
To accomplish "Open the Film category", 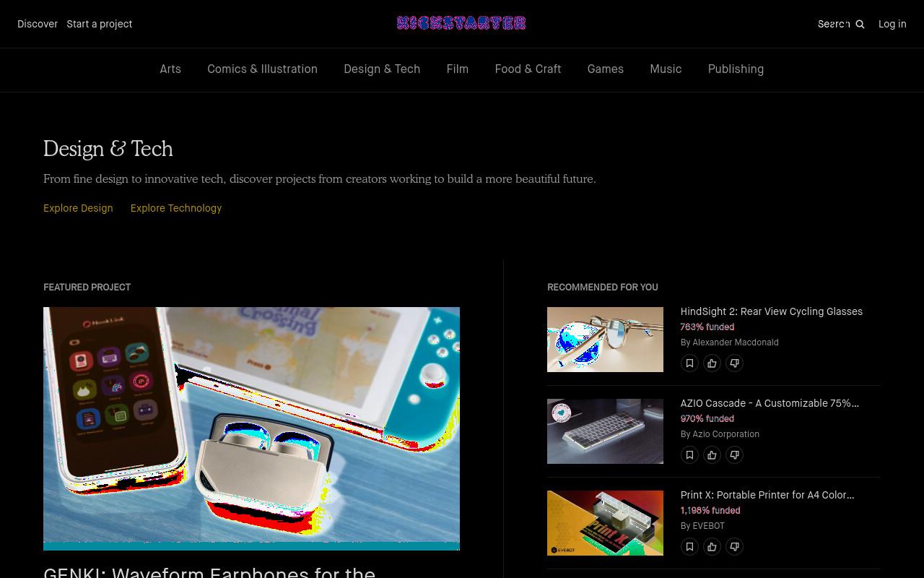I will (x=458, y=69).
